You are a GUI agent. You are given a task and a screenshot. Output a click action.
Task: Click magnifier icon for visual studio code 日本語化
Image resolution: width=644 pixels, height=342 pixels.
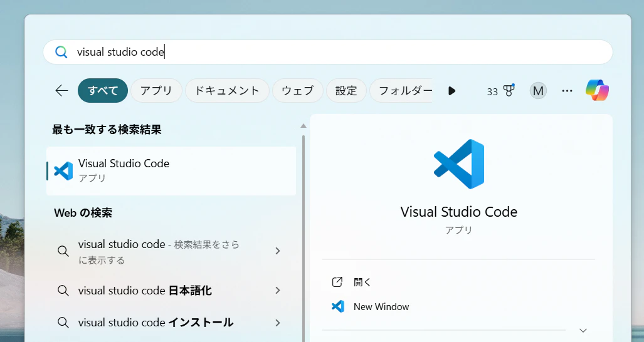click(63, 291)
